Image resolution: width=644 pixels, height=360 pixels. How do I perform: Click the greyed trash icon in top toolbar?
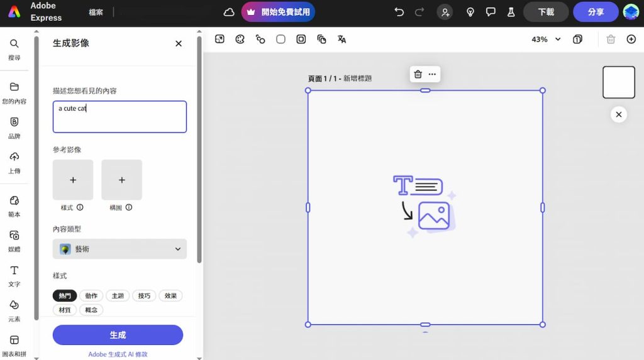[x=611, y=39]
